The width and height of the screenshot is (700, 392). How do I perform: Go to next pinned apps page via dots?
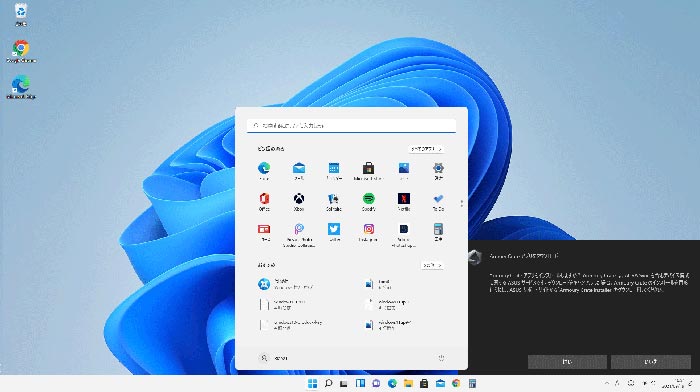462,204
